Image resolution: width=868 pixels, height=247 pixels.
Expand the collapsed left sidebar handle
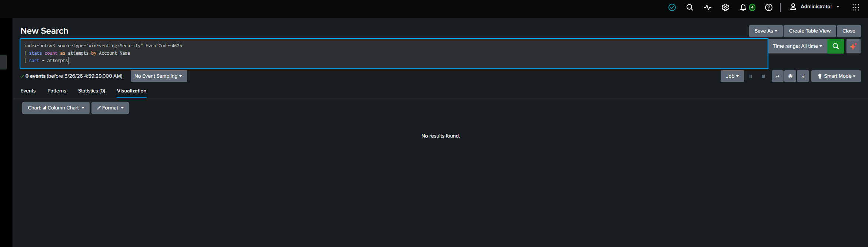3,62
